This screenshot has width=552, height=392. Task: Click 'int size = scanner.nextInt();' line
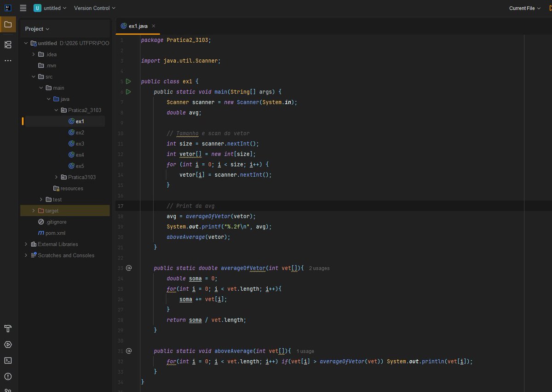click(x=213, y=144)
